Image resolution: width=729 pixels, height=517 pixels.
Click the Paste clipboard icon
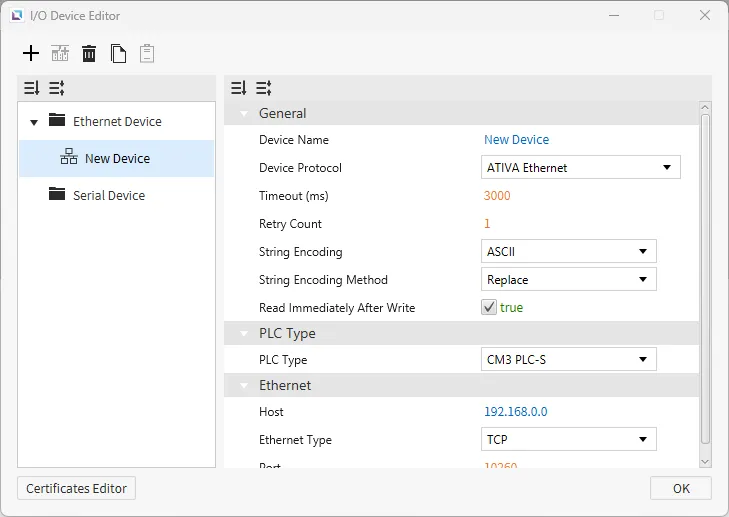(x=147, y=54)
